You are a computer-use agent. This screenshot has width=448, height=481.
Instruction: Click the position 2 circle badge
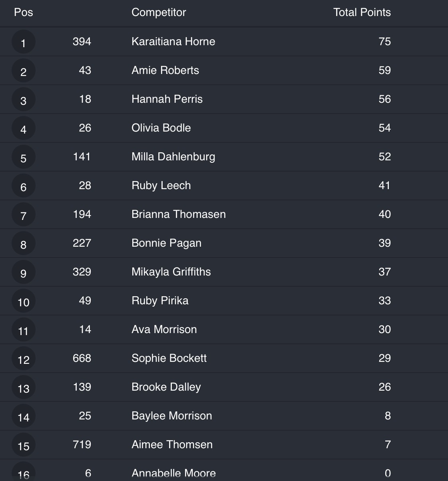[24, 71]
